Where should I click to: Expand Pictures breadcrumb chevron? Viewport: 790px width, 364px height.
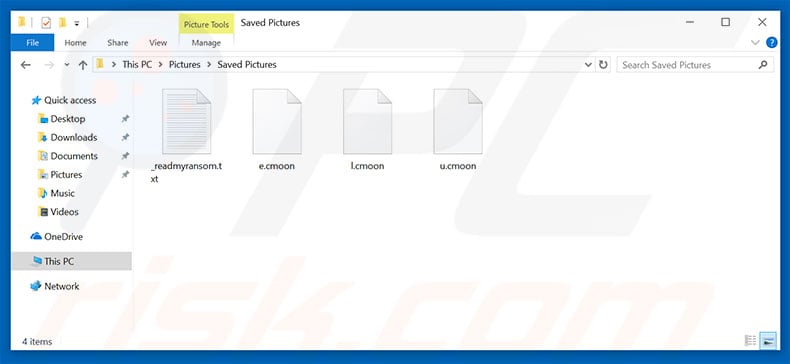209,65
